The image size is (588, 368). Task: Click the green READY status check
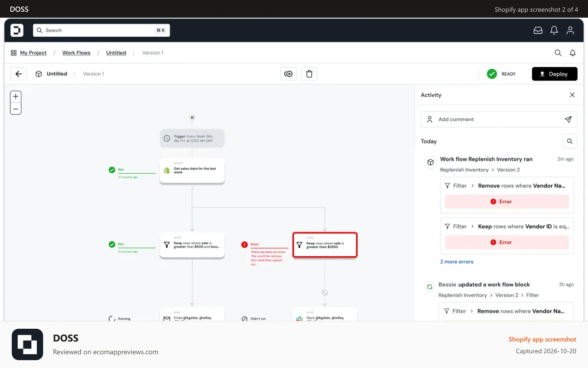[492, 74]
